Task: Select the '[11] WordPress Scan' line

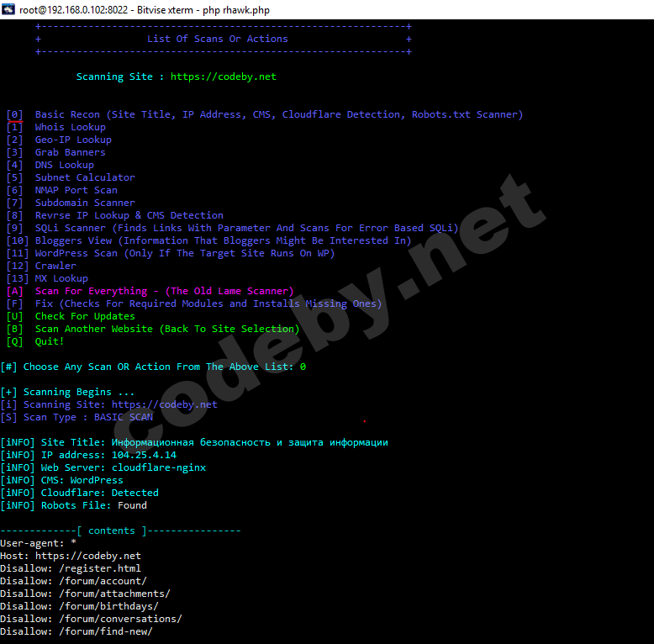Action: [170, 253]
